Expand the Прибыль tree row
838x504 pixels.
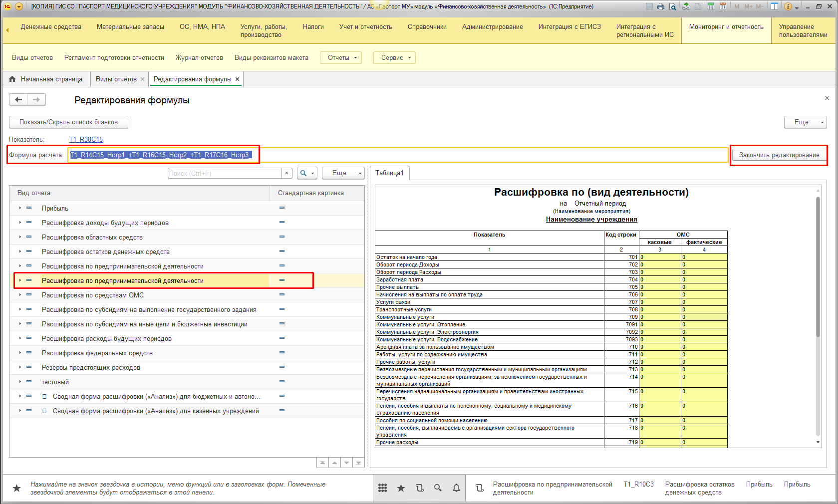(x=20, y=208)
